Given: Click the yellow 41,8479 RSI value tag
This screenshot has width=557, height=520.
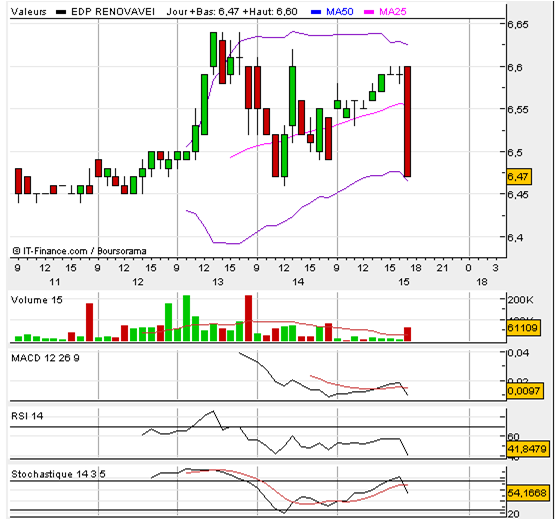Looking at the screenshot, I should click(527, 449).
